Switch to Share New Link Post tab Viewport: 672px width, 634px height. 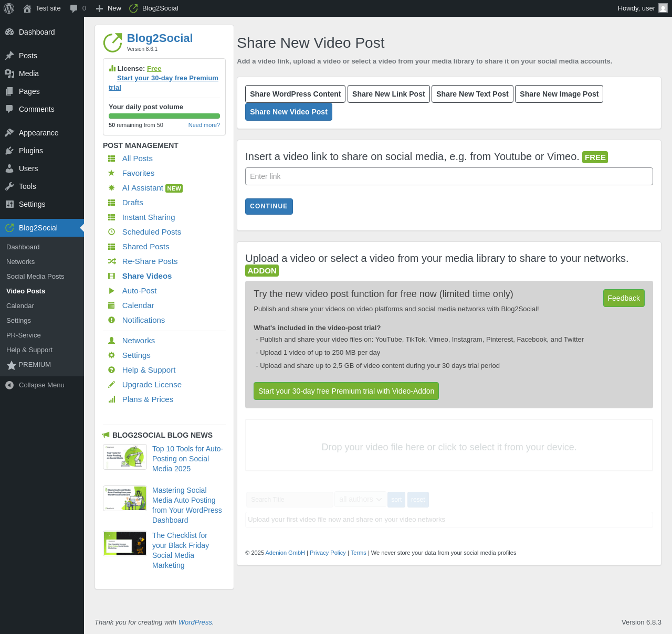388,94
